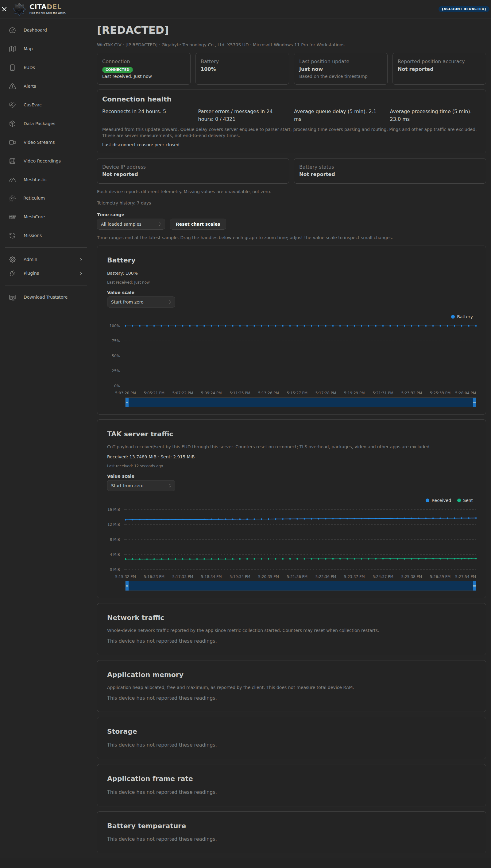
Task: Toggle the Battery series legend item
Action: click(x=462, y=317)
